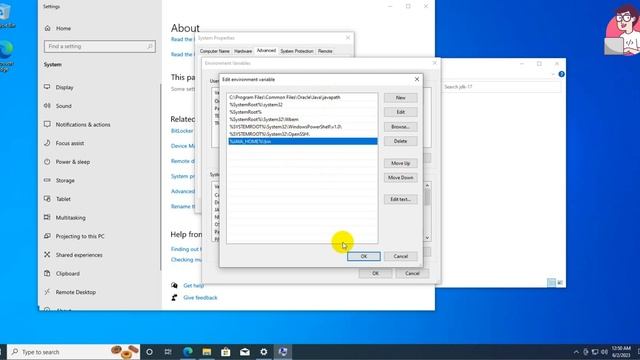Click Cancel in Environment Variables window
The height and width of the screenshot is (360, 640).
coord(412,273)
